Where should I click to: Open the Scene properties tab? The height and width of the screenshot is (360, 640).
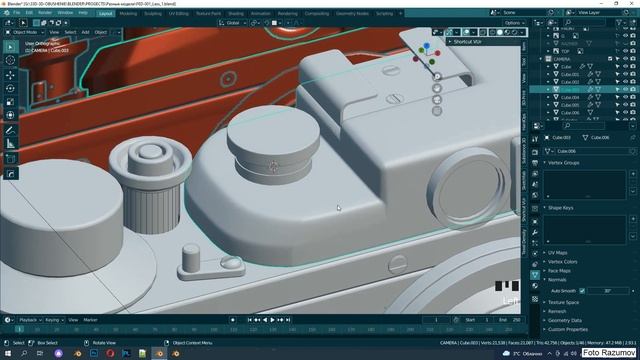pyautogui.click(x=535, y=184)
